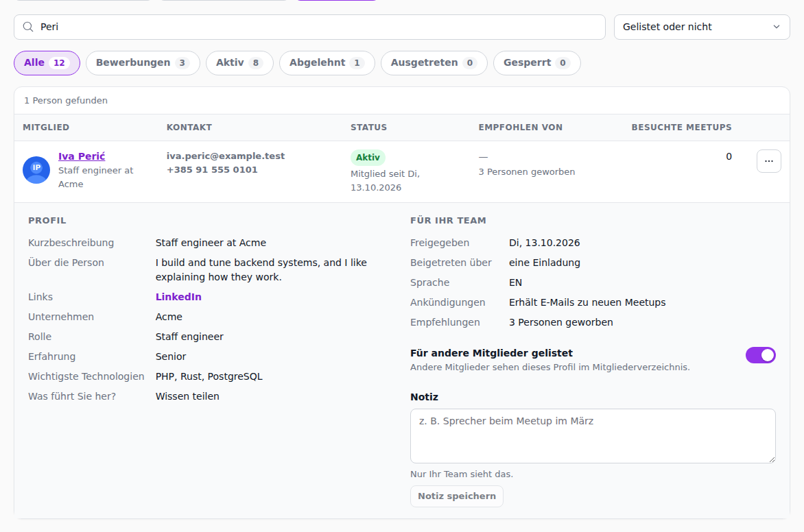Click the 'Wissen teilen' value
The width and height of the screenshot is (804, 532).
pos(188,396)
